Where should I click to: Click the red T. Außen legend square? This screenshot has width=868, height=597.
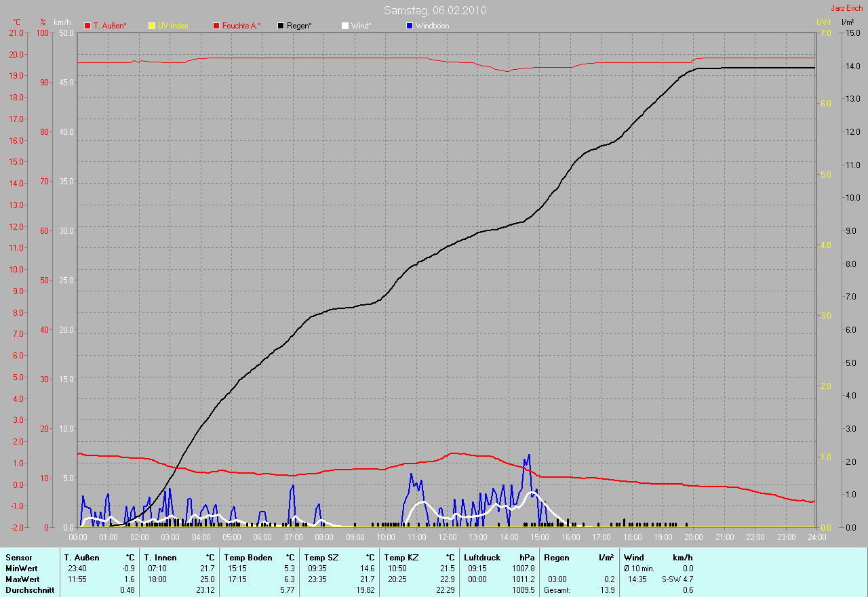coord(87,26)
